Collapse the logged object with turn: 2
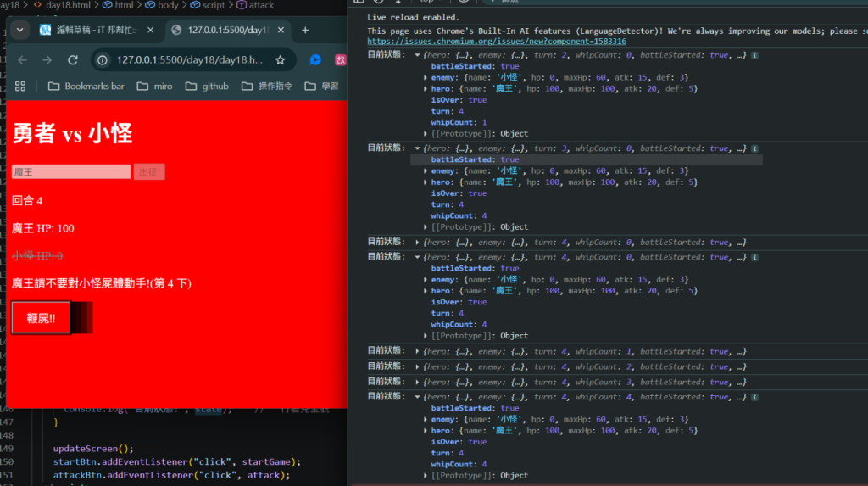868x486 pixels. click(x=417, y=55)
